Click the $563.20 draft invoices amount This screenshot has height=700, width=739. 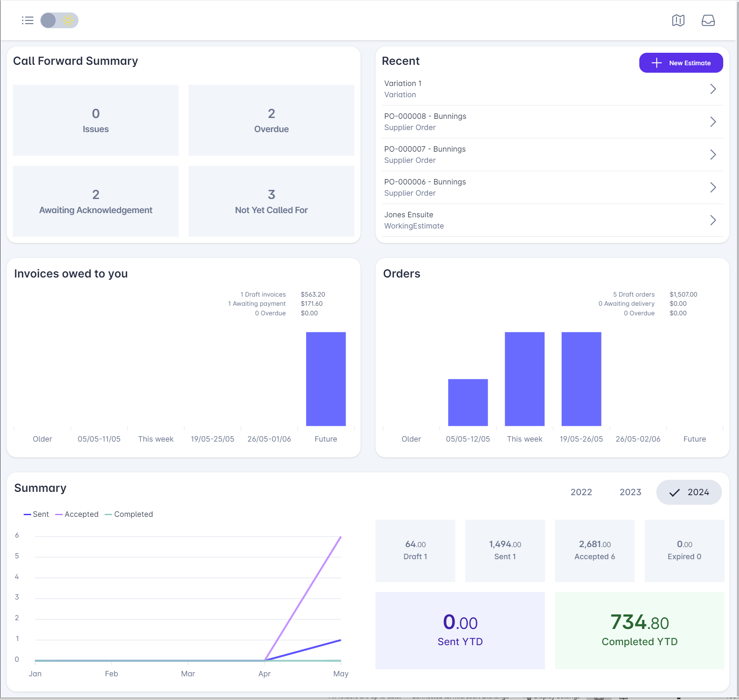pos(313,295)
